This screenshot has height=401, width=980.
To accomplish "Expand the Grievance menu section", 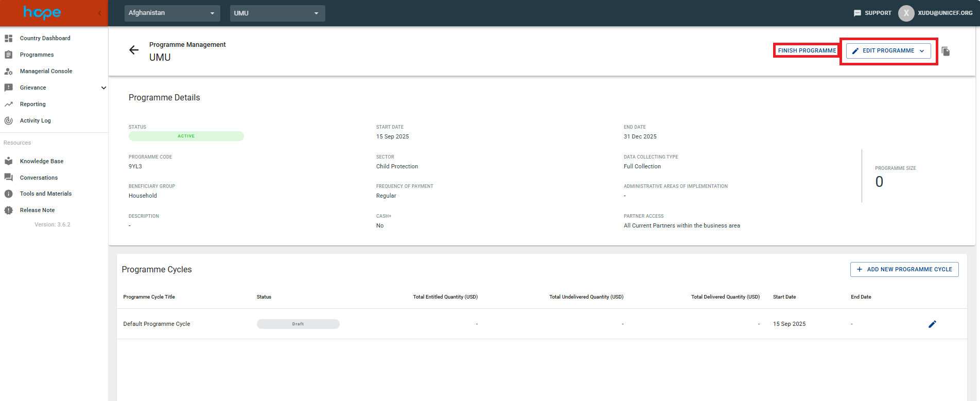I will click(x=103, y=88).
